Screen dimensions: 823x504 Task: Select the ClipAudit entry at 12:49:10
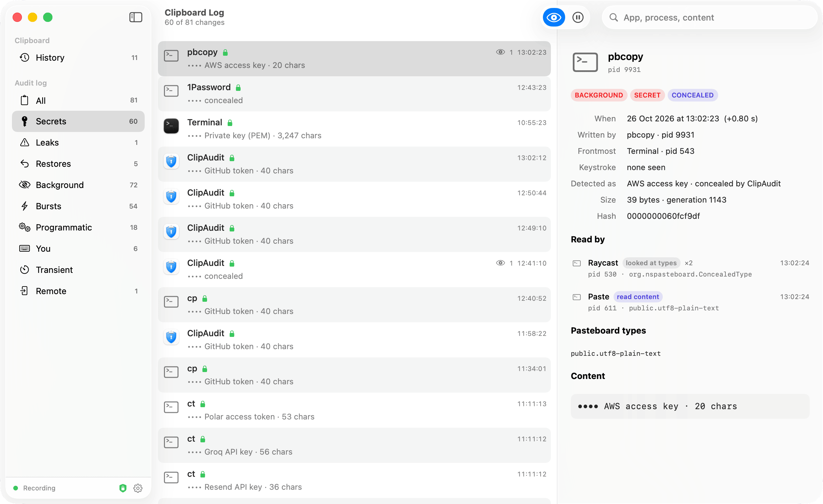coord(354,234)
